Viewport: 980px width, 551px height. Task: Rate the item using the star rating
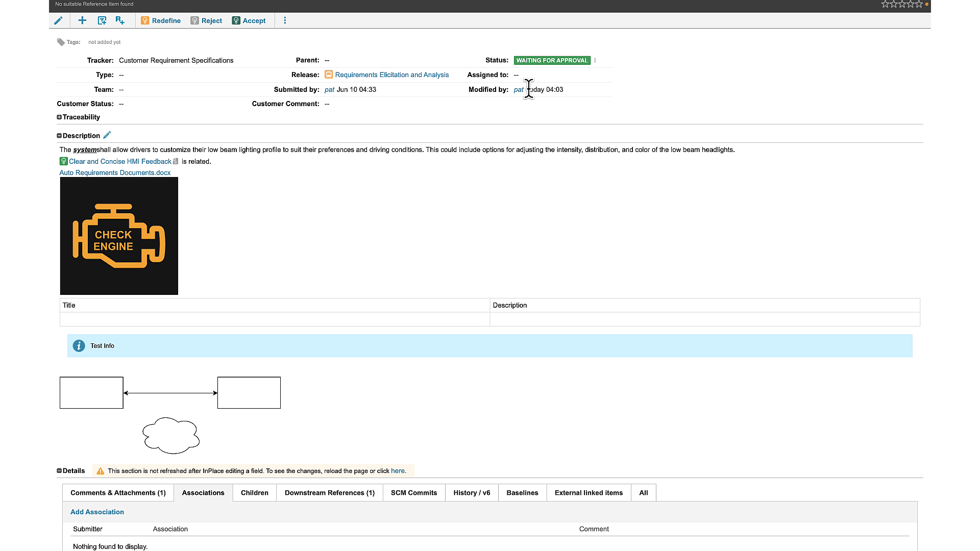902,4
